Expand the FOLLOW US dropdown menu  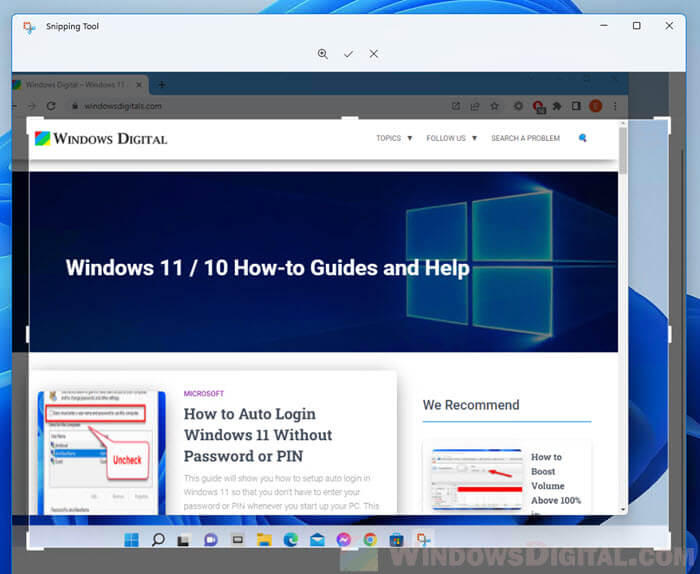tap(451, 138)
